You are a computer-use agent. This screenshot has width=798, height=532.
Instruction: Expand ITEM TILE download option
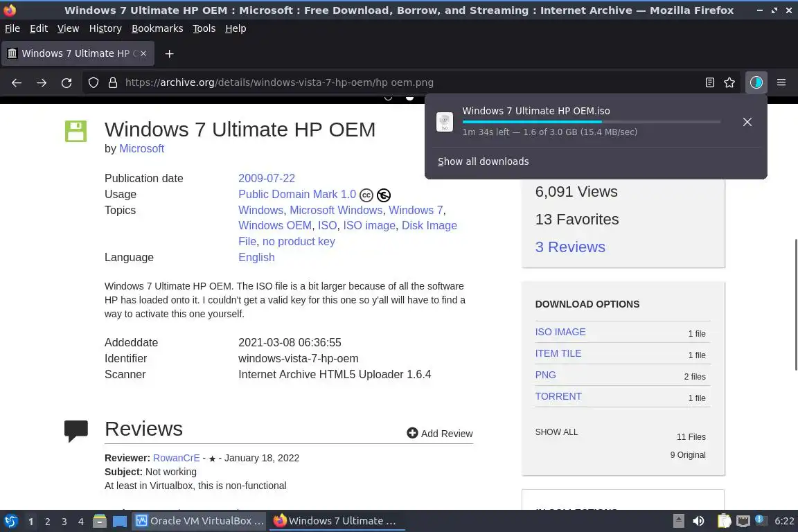pyautogui.click(x=558, y=353)
